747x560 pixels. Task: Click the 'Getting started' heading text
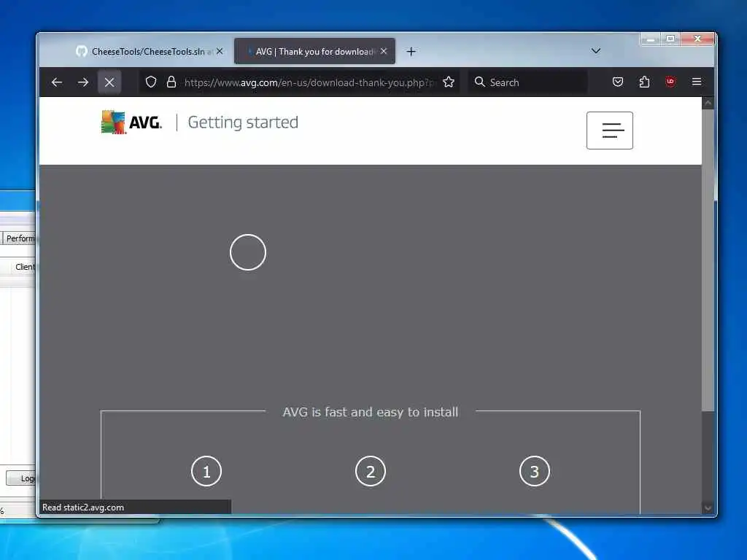243,122
